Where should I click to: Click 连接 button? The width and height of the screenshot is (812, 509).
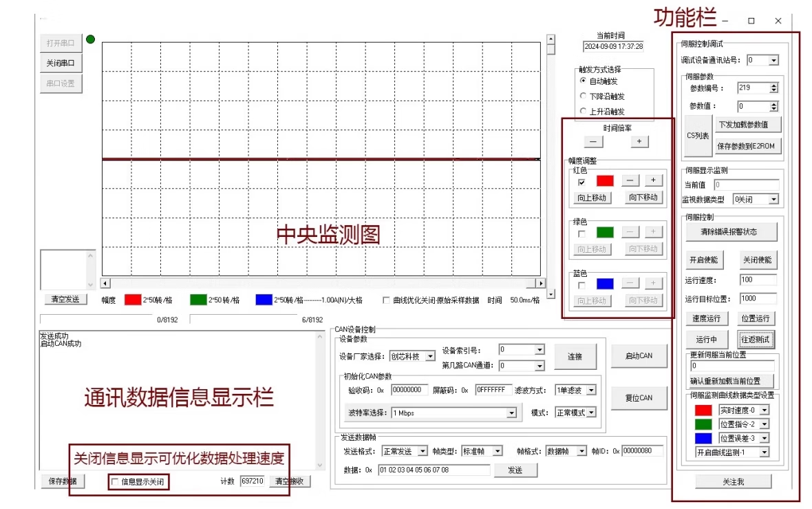point(575,357)
